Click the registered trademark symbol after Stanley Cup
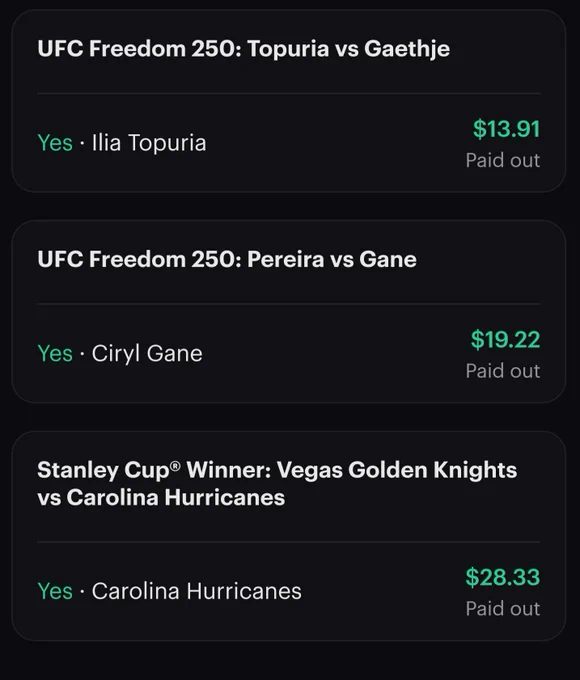The image size is (580, 680). 175,466
